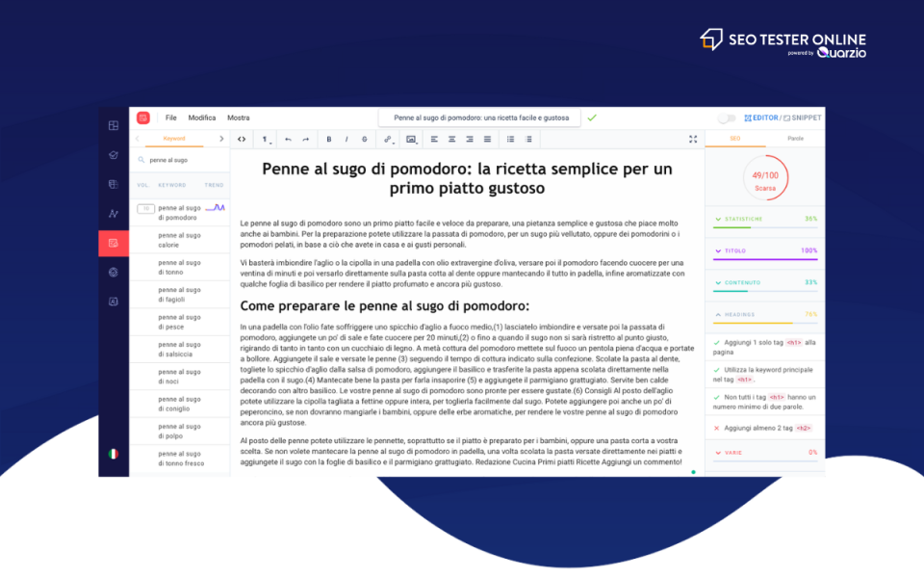This screenshot has height=578, width=924.
Task: Select keyword 'penne al sugo di tonno'
Action: [x=180, y=267]
